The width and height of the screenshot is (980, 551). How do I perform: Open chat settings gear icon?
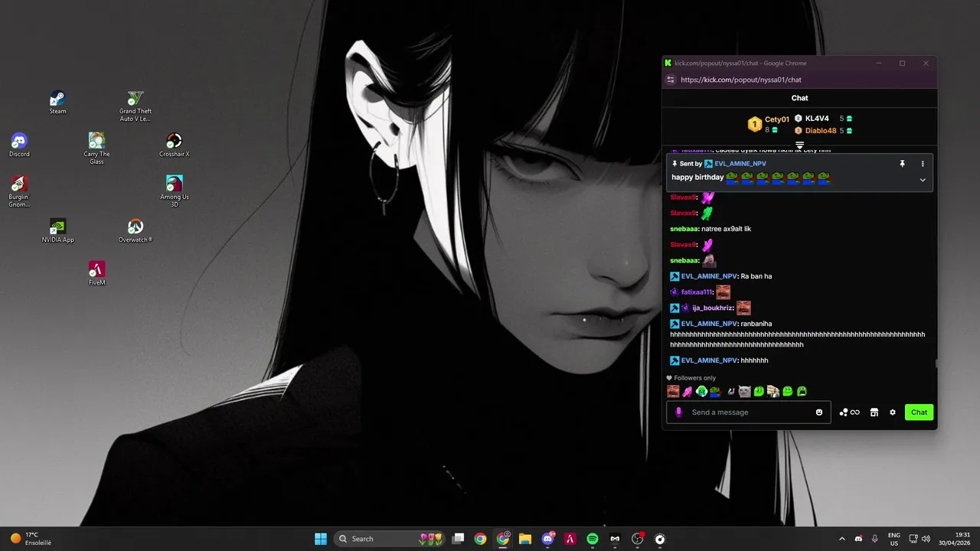892,412
